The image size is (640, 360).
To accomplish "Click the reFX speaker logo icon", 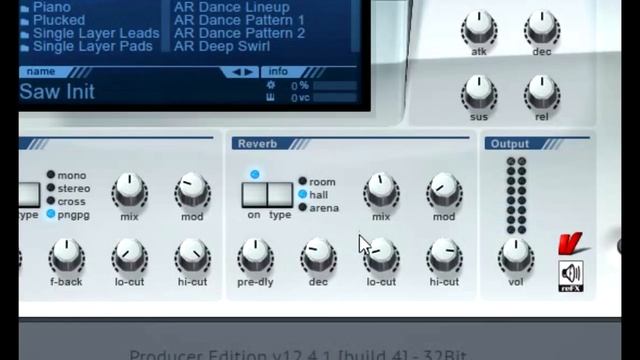I will coord(571,276).
